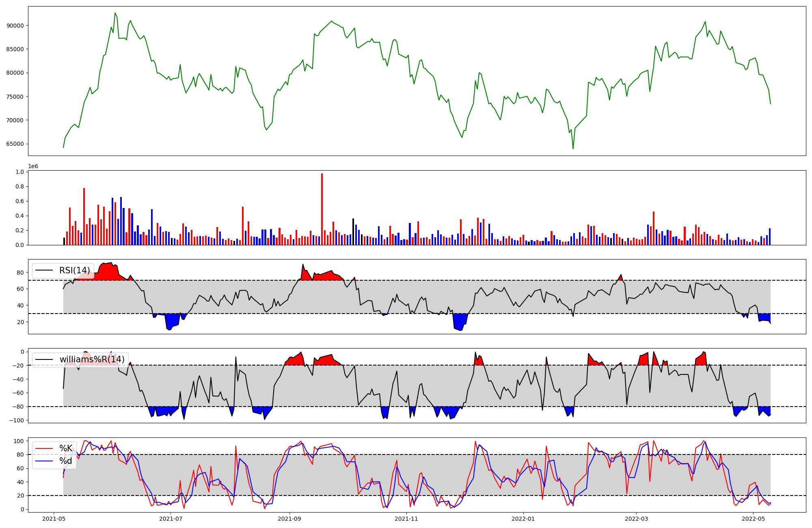
Task: Click the 2021-05 x-axis date label
Action: pos(54,519)
